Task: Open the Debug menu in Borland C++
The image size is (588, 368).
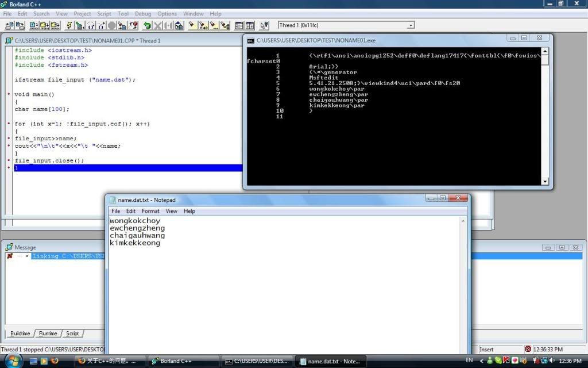Action: (143, 14)
